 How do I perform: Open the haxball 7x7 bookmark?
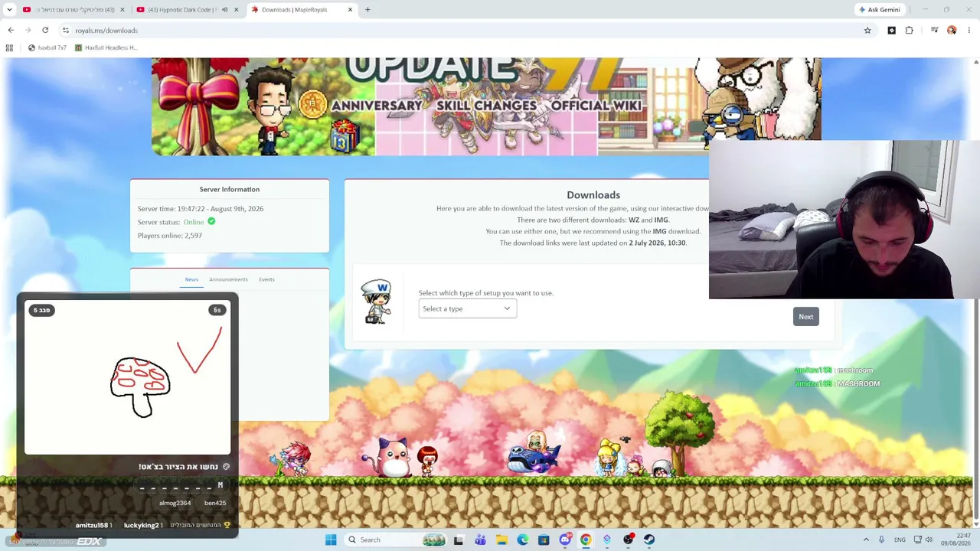(x=47, y=47)
